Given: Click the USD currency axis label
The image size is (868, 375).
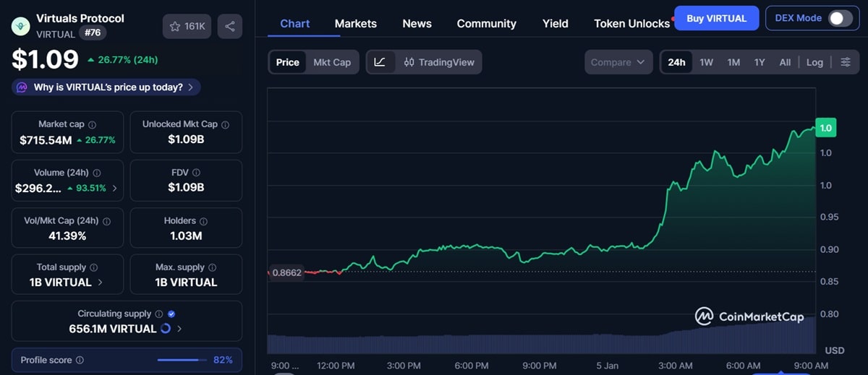Looking at the screenshot, I should click(835, 350).
